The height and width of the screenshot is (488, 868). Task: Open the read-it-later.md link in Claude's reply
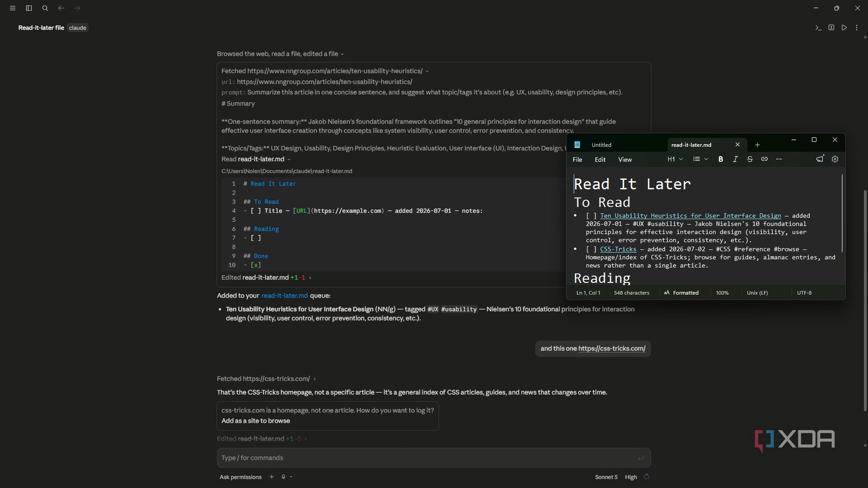tap(285, 296)
